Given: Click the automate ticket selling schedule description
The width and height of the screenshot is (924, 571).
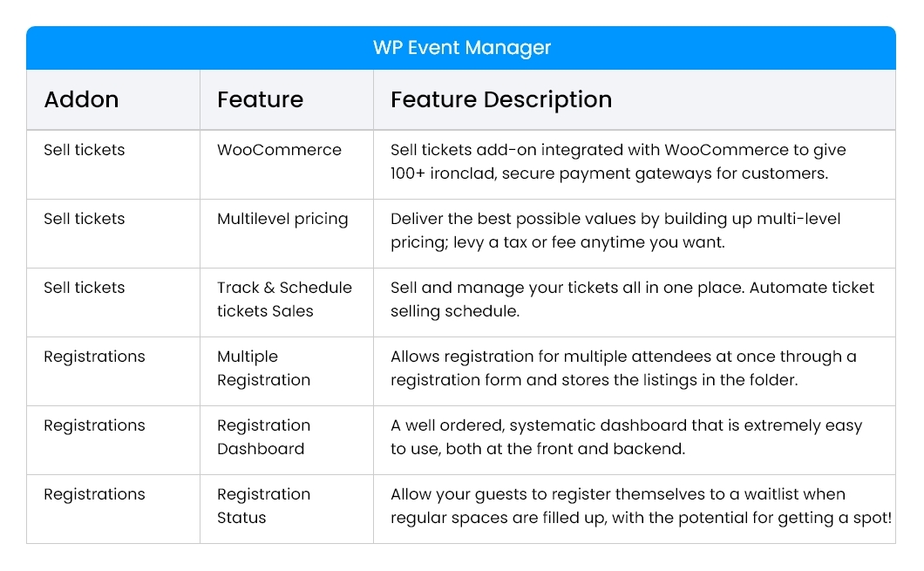Looking at the screenshot, I should click(632, 299).
